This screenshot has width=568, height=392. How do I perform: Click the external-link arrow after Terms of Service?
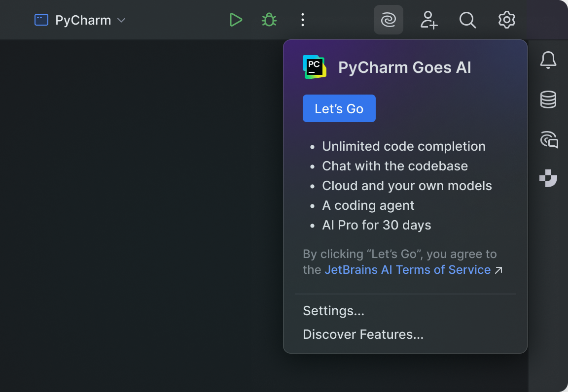click(x=498, y=270)
